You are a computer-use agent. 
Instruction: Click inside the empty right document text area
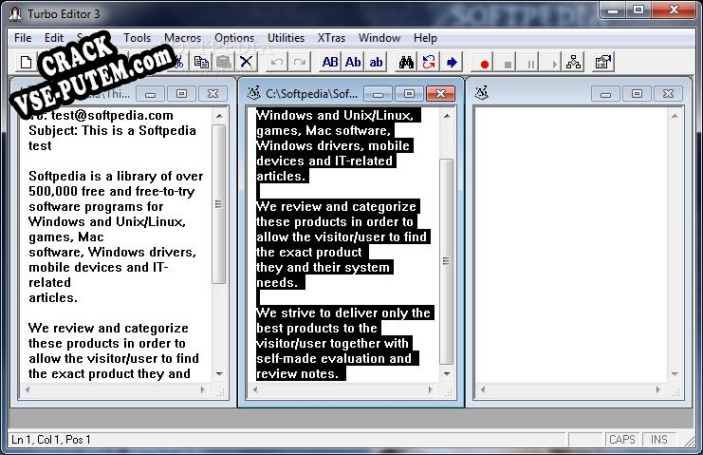(571, 245)
